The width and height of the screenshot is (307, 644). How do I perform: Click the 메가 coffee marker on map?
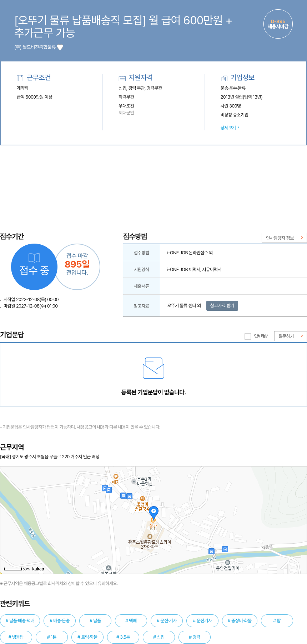(x=116, y=476)
